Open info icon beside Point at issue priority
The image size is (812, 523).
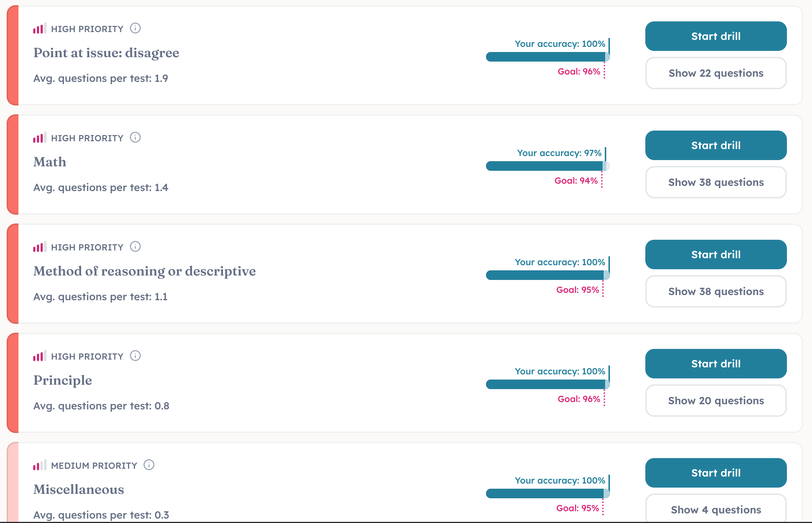coord(135,28)
